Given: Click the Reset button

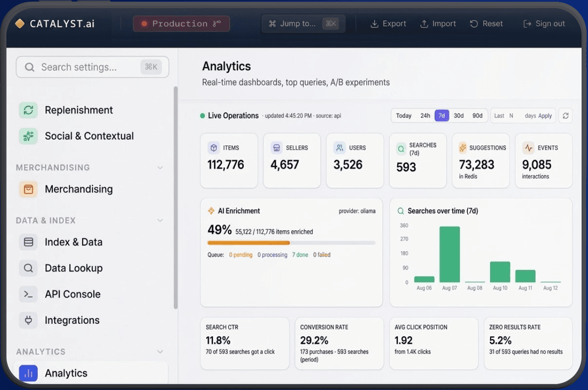Looking at the screenshot, I should [x=486, y=24].
